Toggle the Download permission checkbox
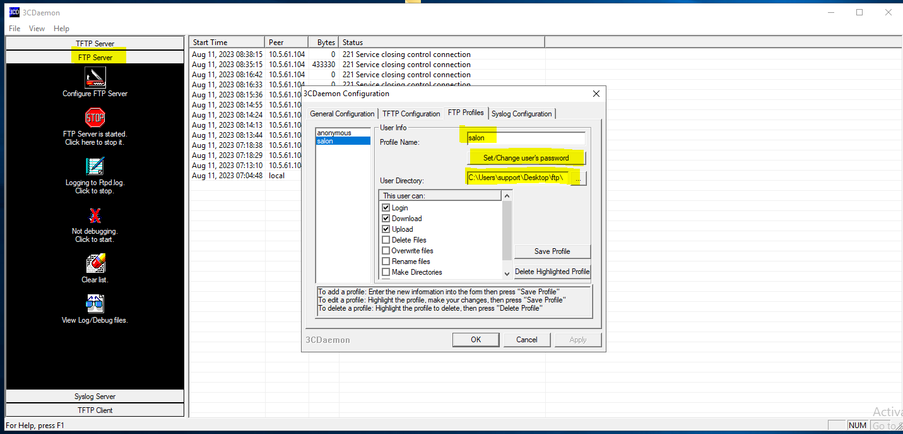 coord(386,218)
